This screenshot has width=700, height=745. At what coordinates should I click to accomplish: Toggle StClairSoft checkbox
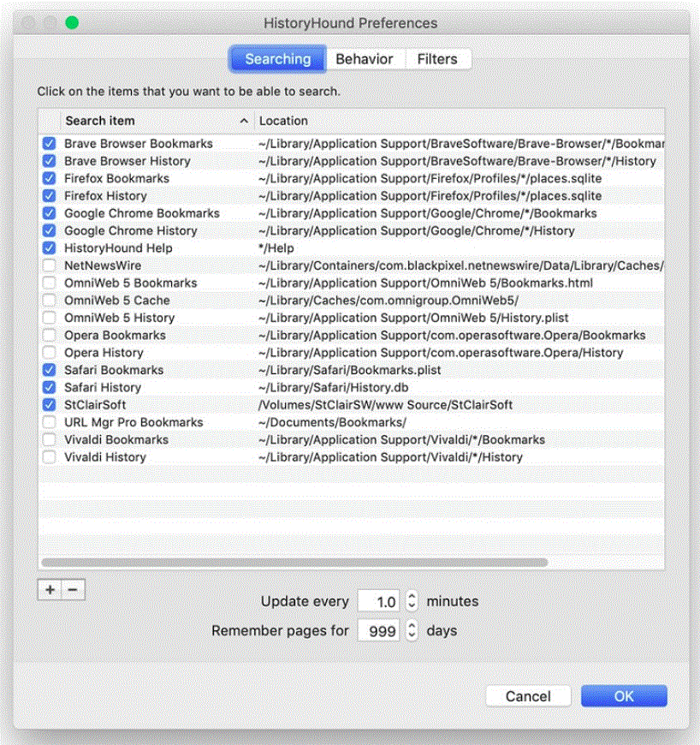tap(49, 405)
